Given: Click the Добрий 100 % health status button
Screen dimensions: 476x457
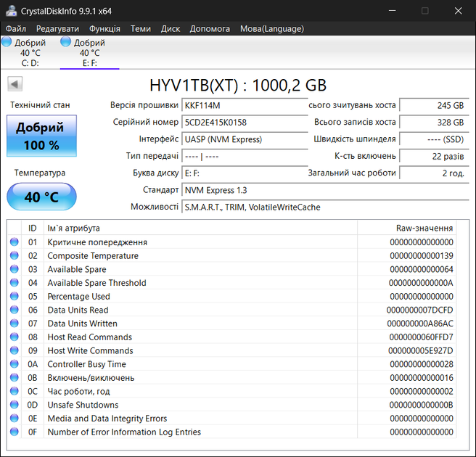Looking at the screenshot, I should (41, 136).
